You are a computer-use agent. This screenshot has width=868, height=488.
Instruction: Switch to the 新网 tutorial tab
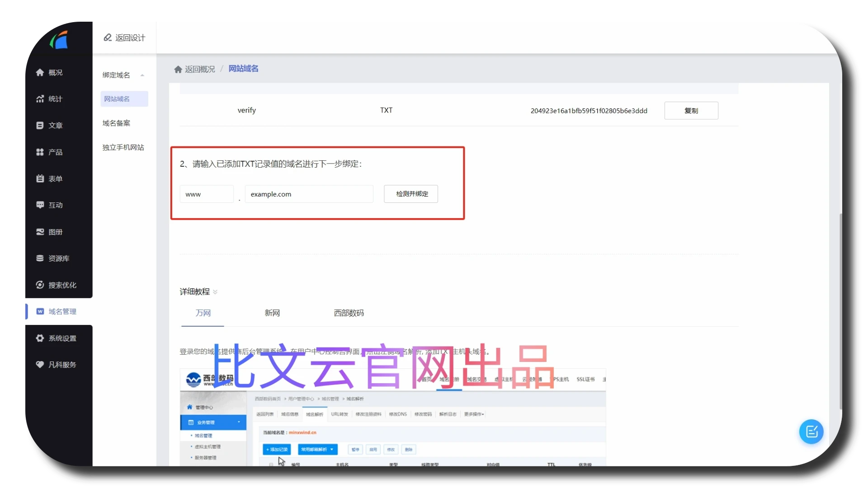coord(272,313)
